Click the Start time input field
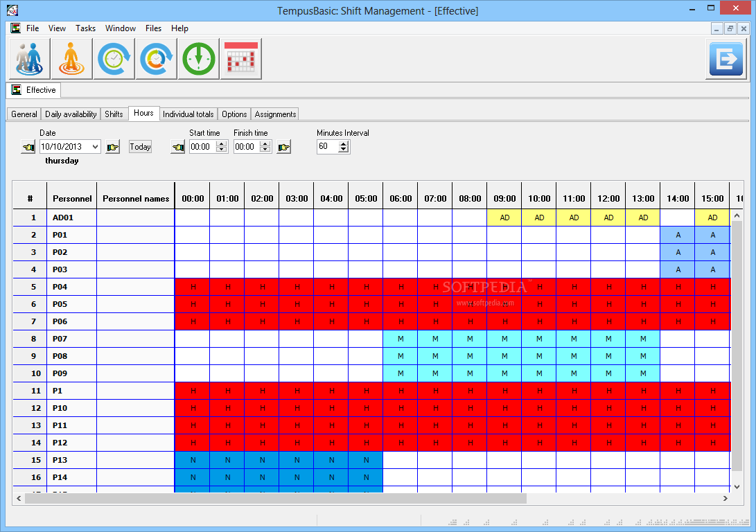Viewport: 756px width, 532px height. click(202, 147)
